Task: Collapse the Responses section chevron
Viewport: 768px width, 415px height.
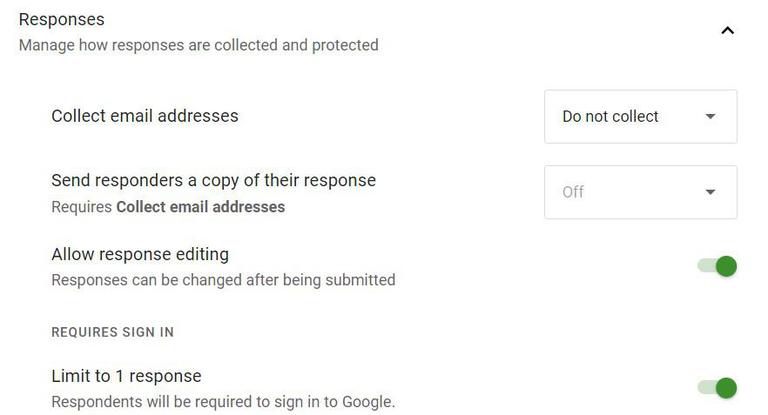Action: click(x=727, y=31)
